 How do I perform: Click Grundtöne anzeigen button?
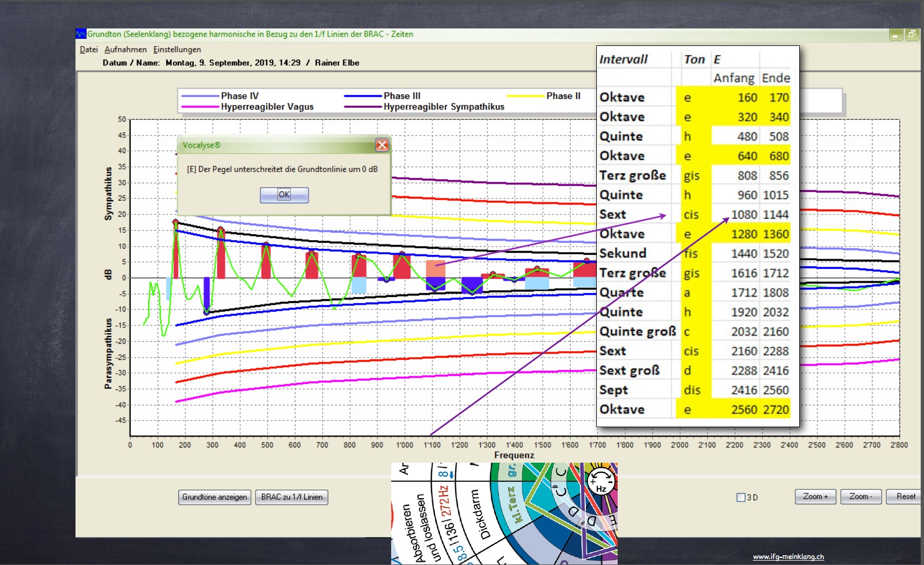coord(214,497)
